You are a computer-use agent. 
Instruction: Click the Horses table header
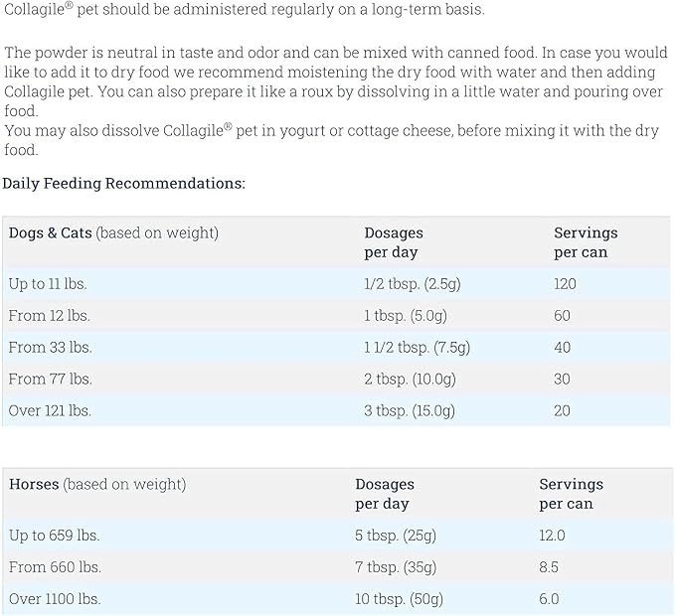click(x=97, y=485)
